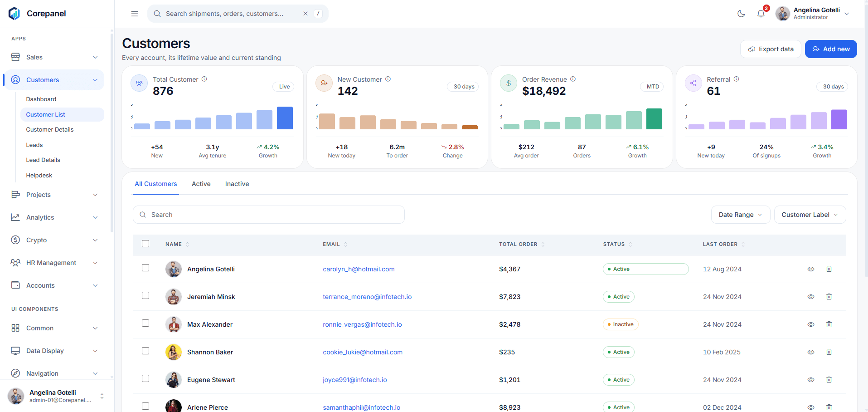Click the info icon beside Order Revenue

[573, 79]
